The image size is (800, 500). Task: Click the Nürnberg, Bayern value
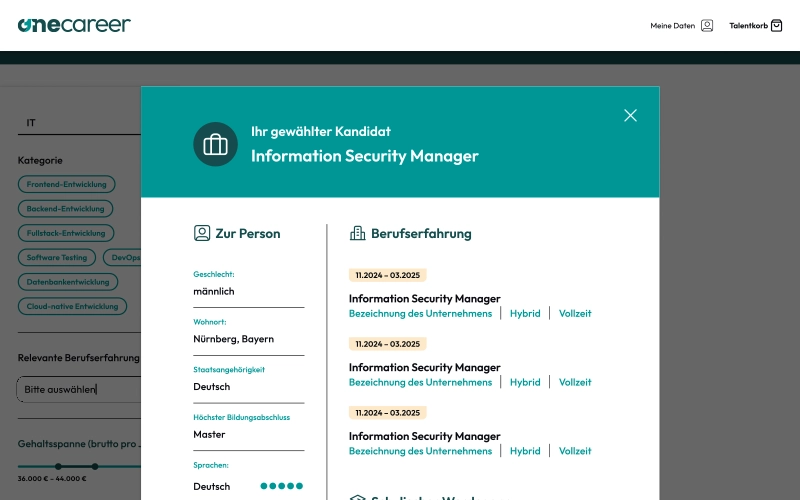click(234, 339)
